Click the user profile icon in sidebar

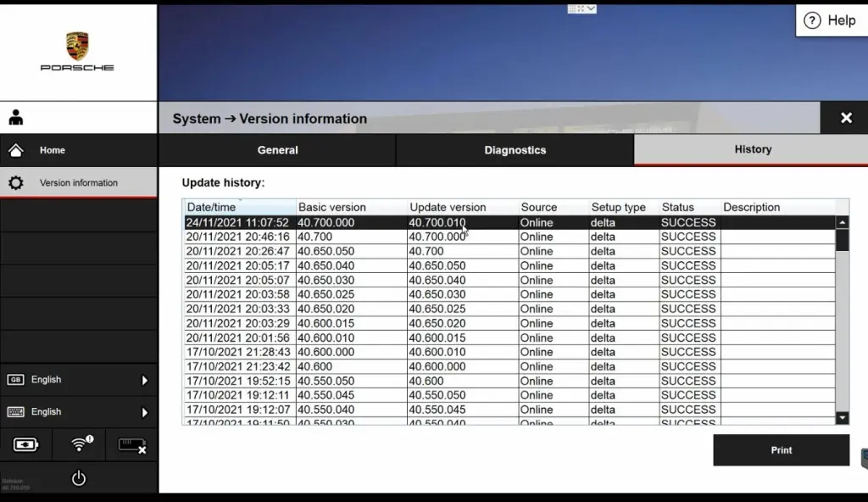[x=16, y=118]
